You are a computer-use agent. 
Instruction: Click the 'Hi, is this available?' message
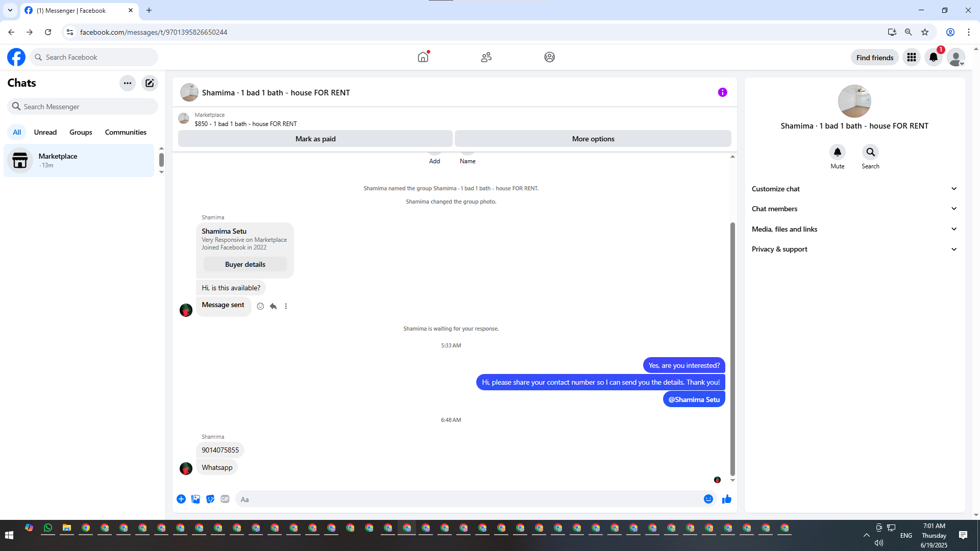click(x=231, y=288)
